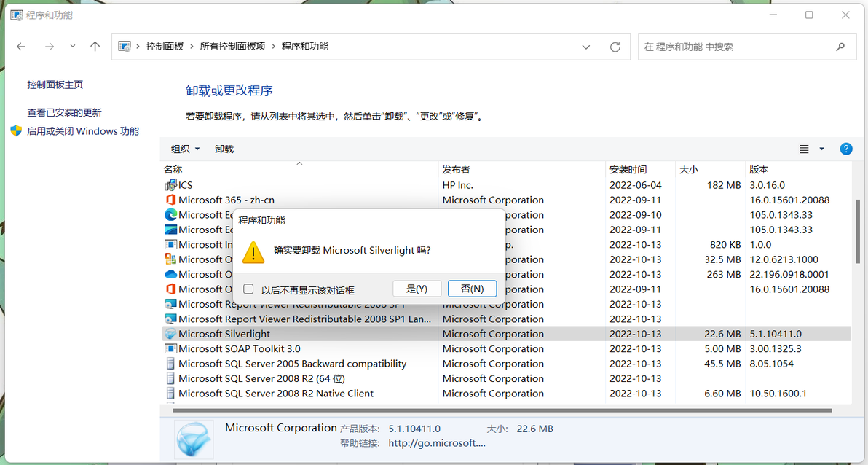Open 控制面板主页 link
The height and width of the screenshot is (465, 868).
coord(55,85)
